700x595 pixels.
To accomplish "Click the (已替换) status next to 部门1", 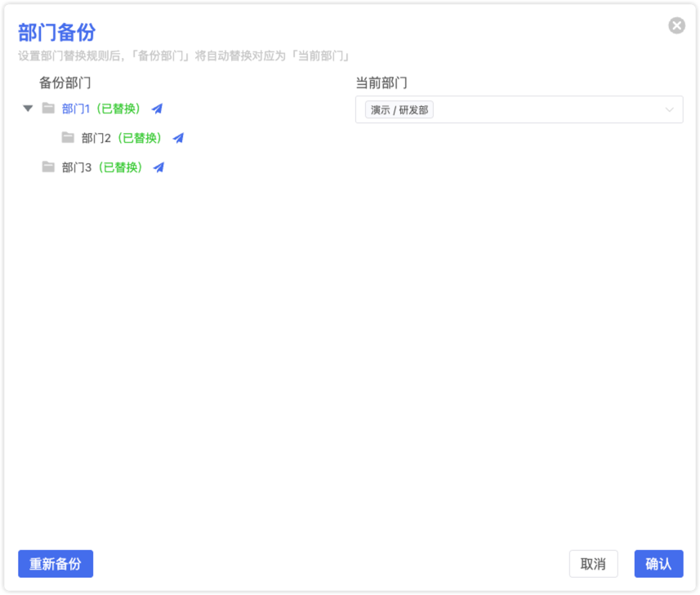I will (118, 109).
